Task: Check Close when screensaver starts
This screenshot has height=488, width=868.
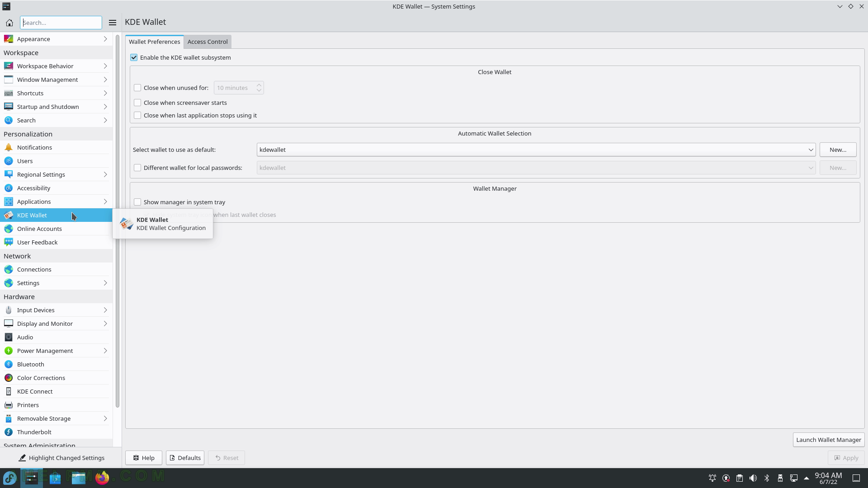Action: pyautogui.click(x=137, y=103)
